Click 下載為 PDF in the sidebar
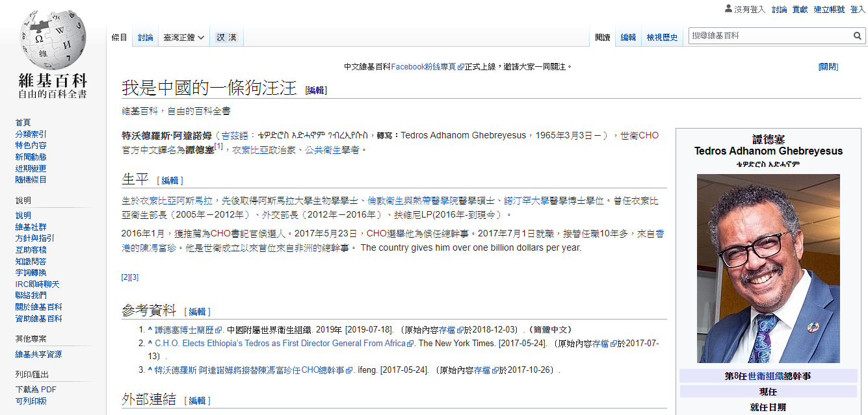This screenshot has height=415, width=868. [x=36, y=390]
